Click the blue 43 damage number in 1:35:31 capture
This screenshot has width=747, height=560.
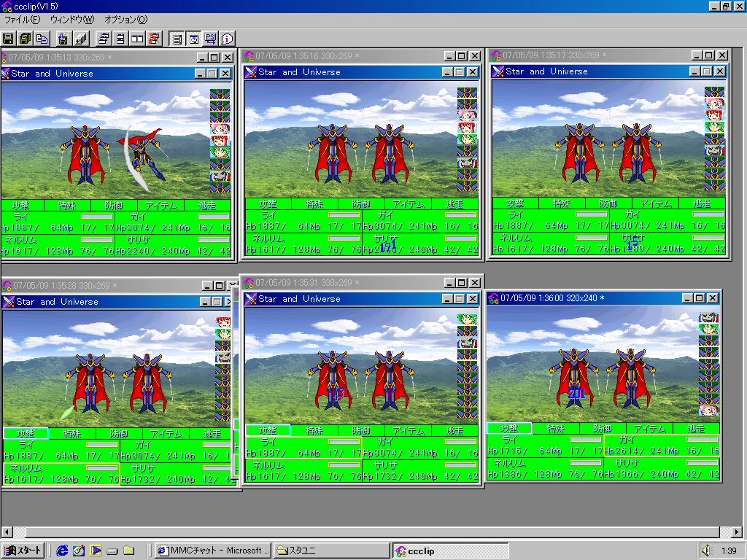click(x=338, y=393)
